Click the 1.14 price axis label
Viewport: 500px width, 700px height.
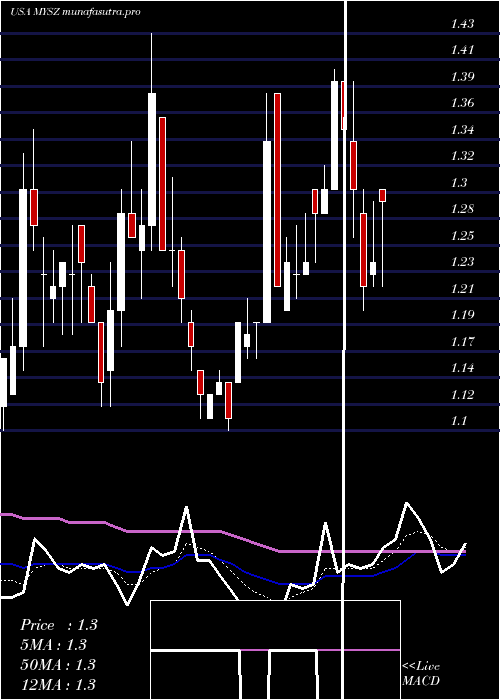pyautogui.click(x=462, y=368)
